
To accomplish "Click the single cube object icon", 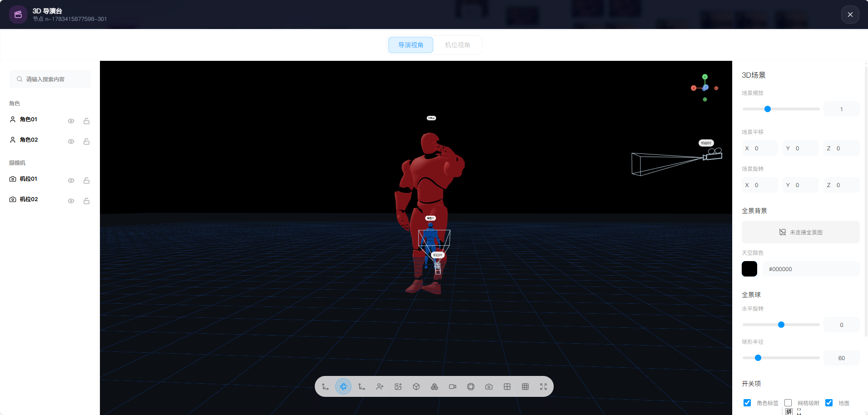I will [416, 387].
